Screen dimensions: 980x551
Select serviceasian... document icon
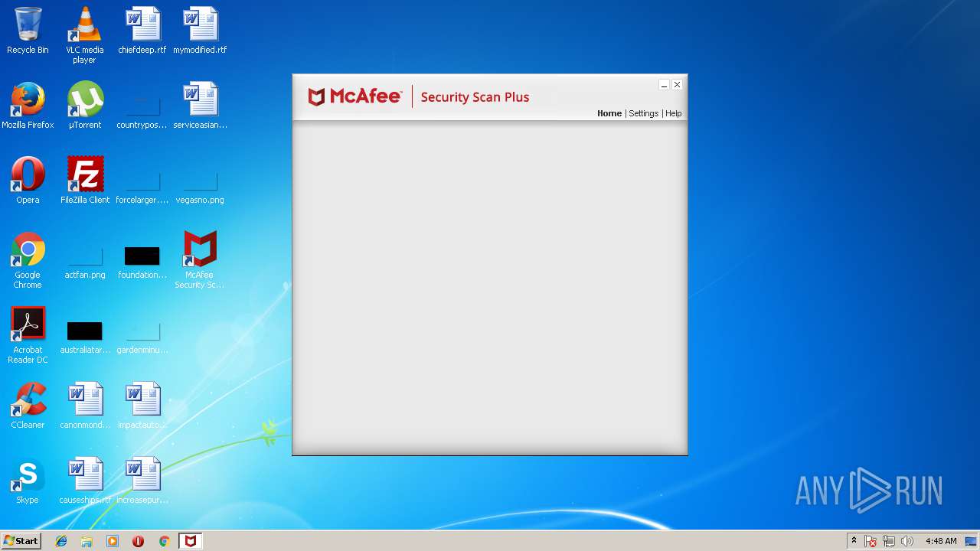(x=200, y=106)
